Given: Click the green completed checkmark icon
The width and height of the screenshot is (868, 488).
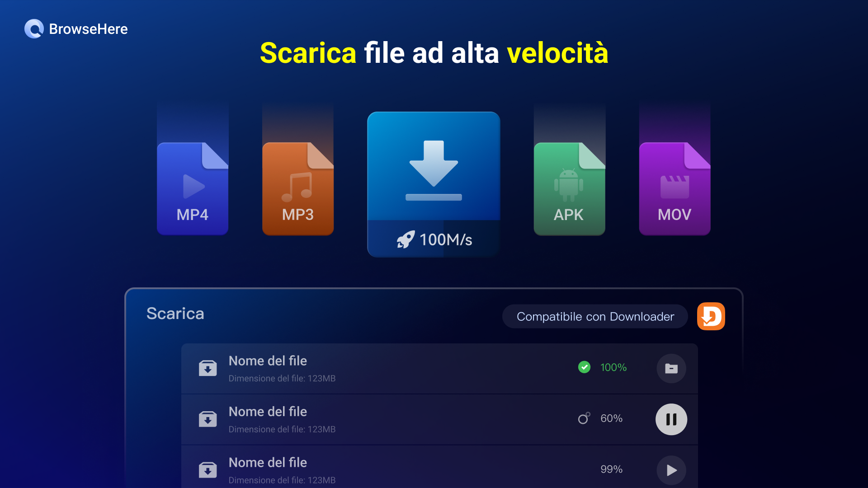Looking at the screenshot, I should [x=584, y=367].
